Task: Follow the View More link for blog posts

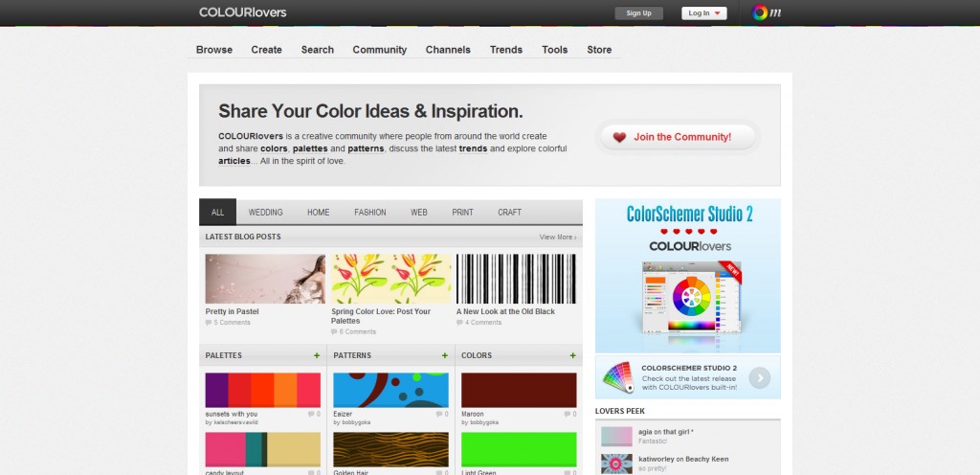Action: tap(558, 237)
